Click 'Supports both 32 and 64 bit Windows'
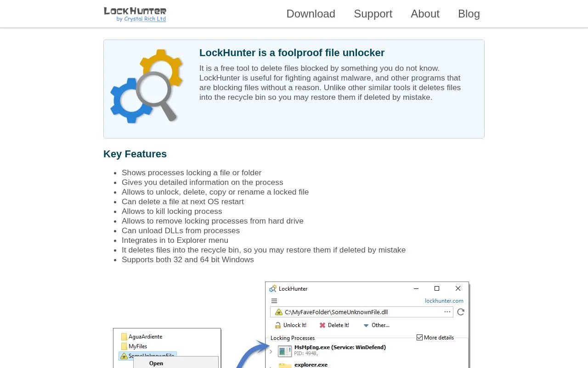 [x=188, y=259]
